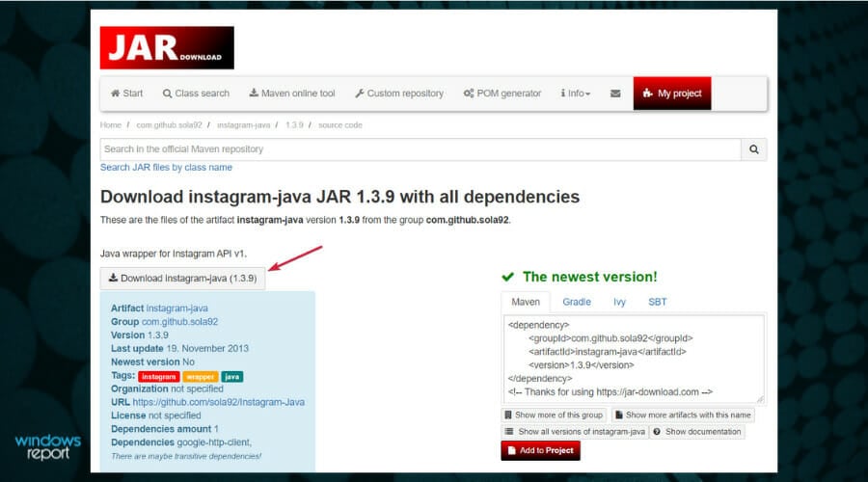
Task: Open the Start menu item
Action: click(126, 94)
